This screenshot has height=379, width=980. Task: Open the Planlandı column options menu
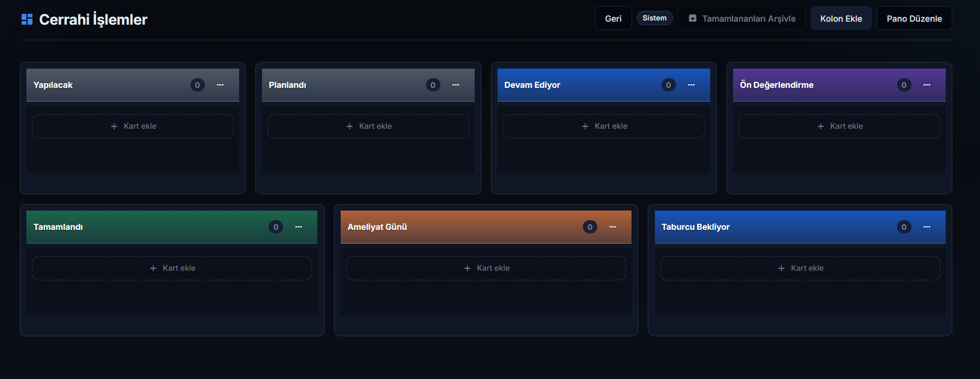pos(455,85)
